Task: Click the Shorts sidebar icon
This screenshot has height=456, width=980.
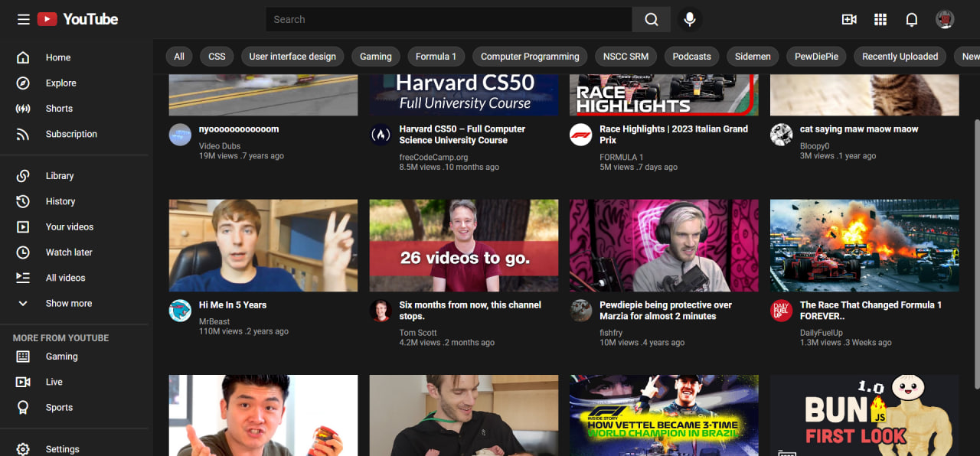Action: tap(23, 109)
